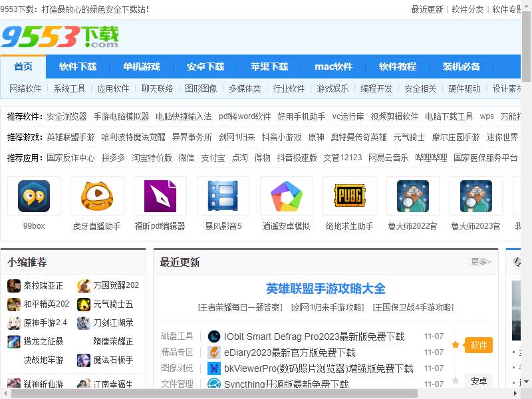Image resolution: width=532 pixels, height=399 pixels.
Task: Click the 图像浏览 category label
Action: 177,368
